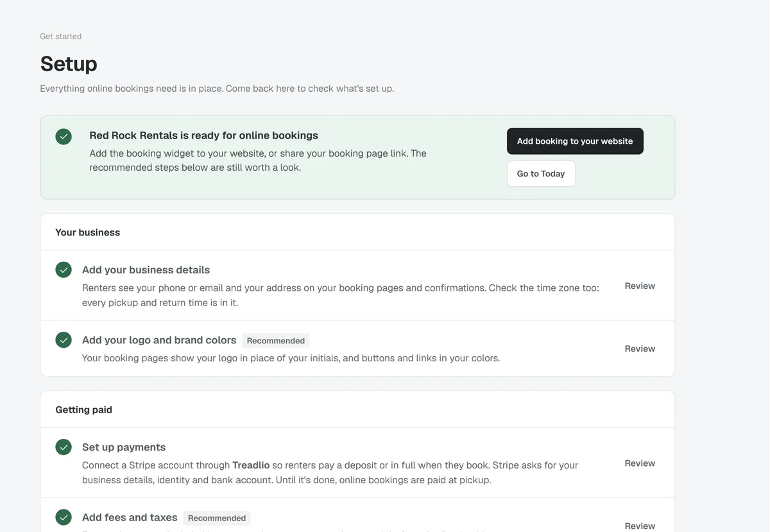Image resolution: width=770 pixels, height=532 pixels.
Task: Review the Add fees and taxes step
Action: point(640,526)
